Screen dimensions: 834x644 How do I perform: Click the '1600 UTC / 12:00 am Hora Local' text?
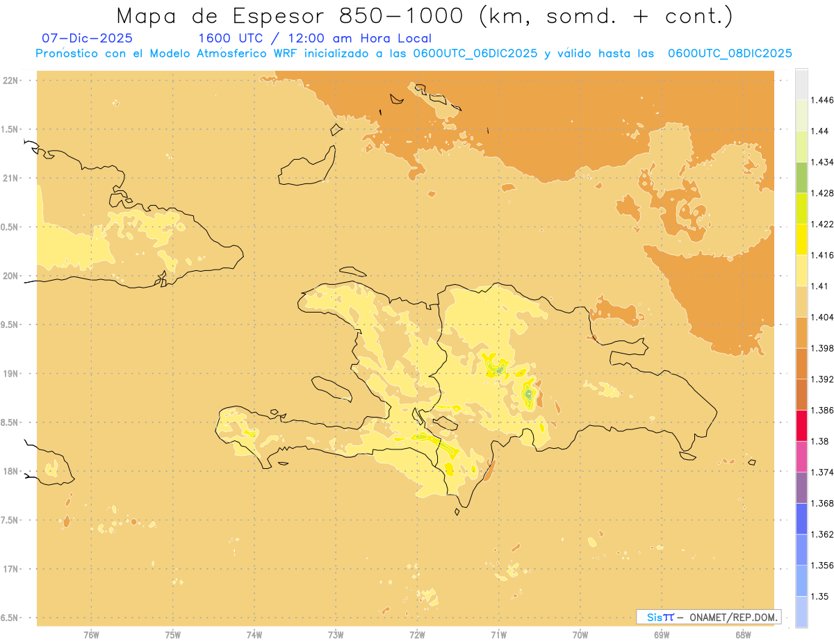(315, 38)
